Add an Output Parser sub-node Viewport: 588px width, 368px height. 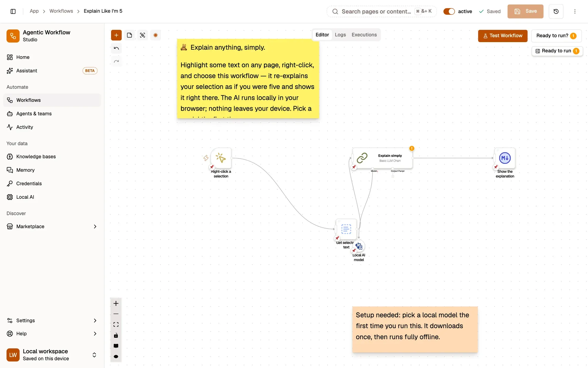click(393, 176)
